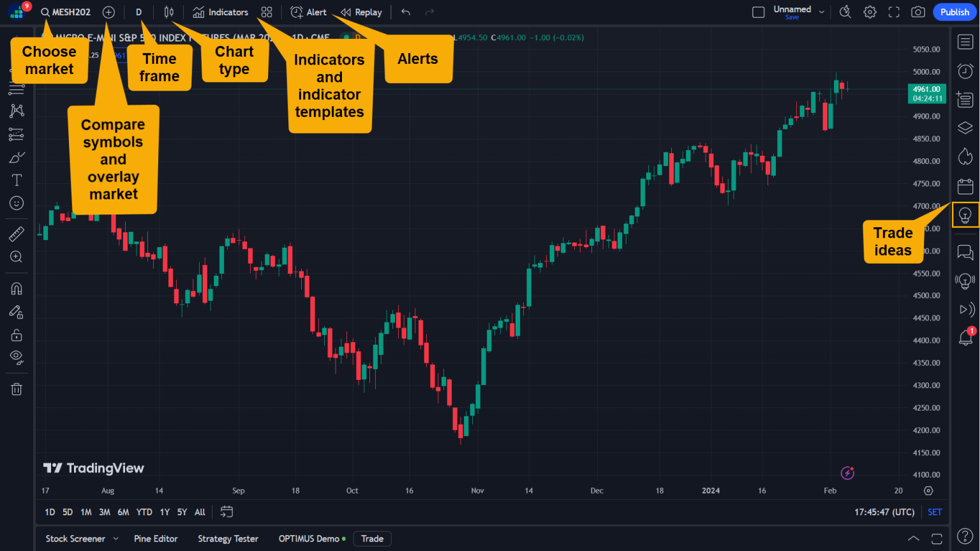Enable Magnet mode for drawings

16,288
